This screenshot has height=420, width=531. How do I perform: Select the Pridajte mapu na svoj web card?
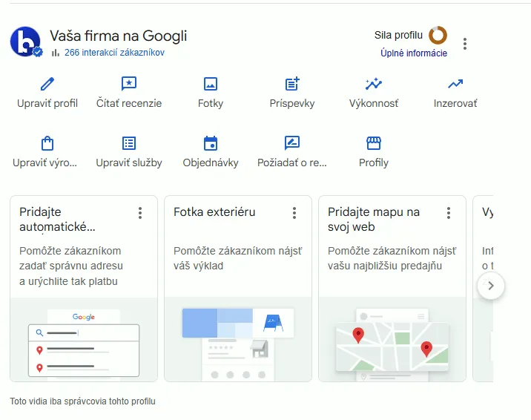[392, 288]
